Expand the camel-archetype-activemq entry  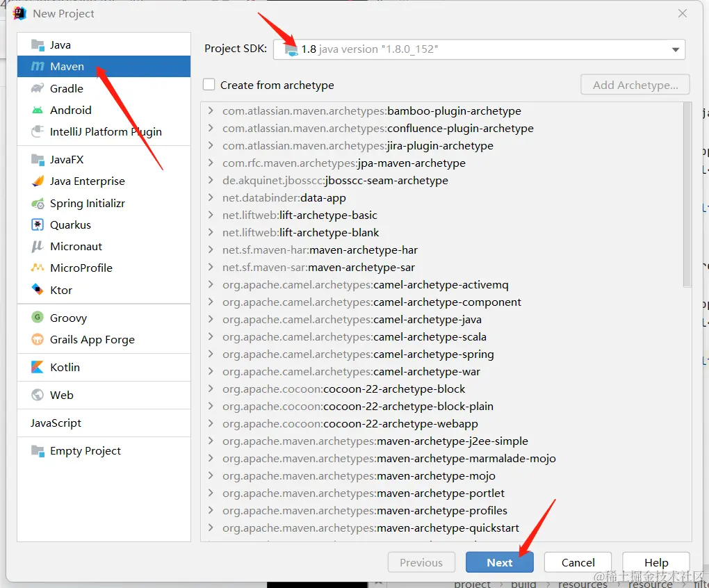pyautogui.click(x=210, y=284)
